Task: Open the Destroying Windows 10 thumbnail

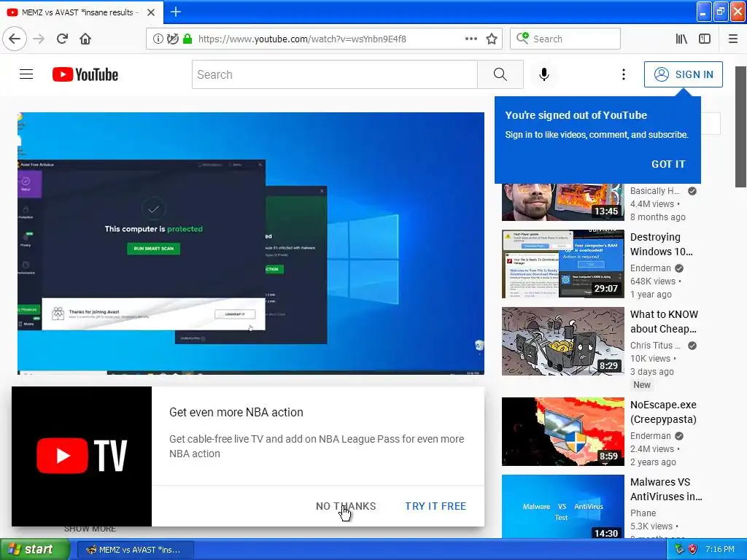Action: 562,264
